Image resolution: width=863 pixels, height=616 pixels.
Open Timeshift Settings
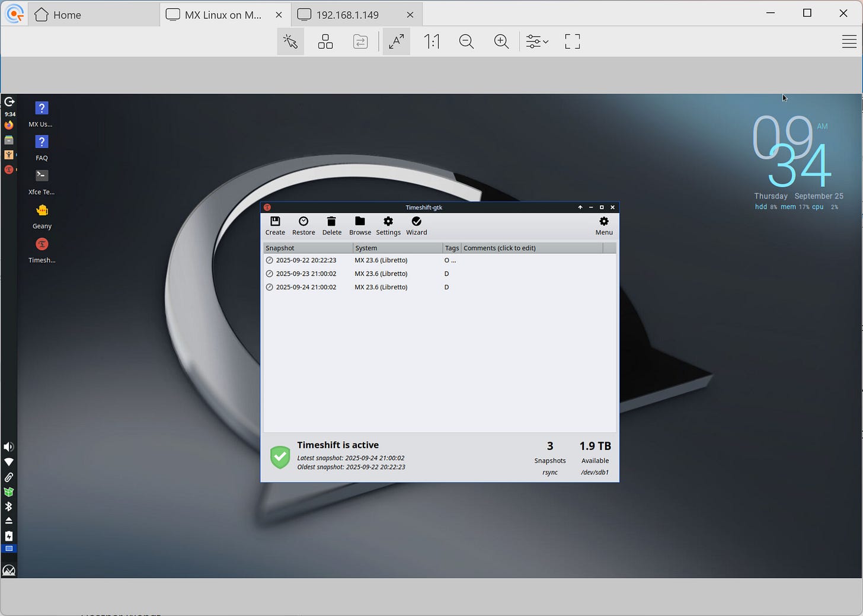(x=388, y=226)
